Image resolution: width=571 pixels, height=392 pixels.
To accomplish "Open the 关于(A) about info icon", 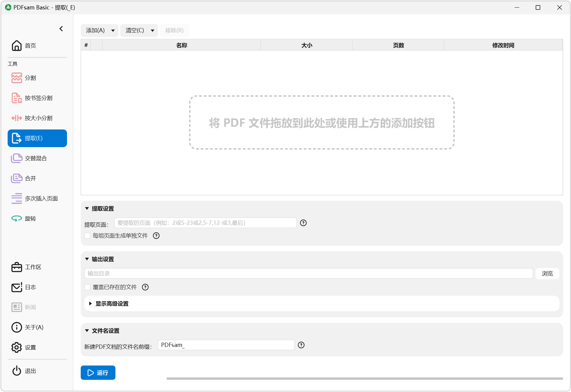I will pos(17,327).
